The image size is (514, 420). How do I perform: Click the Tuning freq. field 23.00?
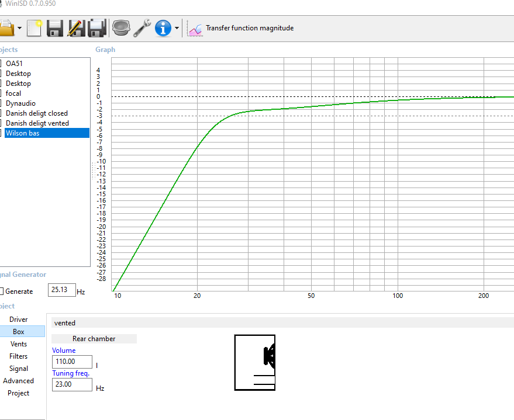[72, 384]
